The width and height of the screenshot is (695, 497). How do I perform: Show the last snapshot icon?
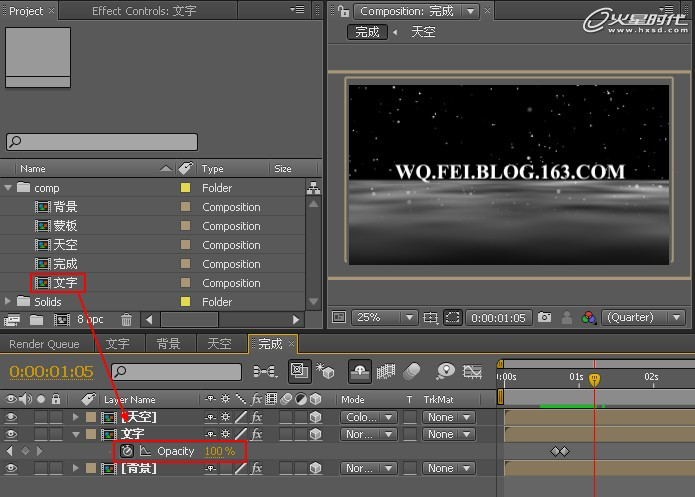[x=566, y=317]
